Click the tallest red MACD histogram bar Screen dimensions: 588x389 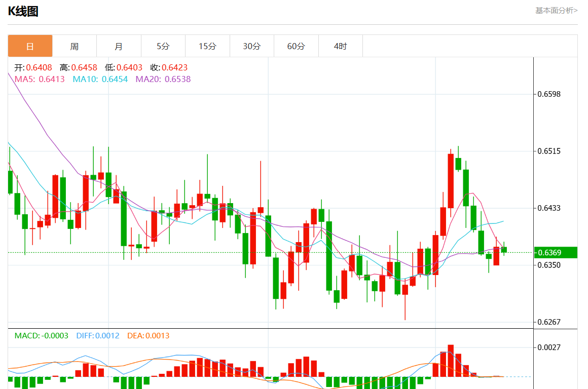pos(451,361)
